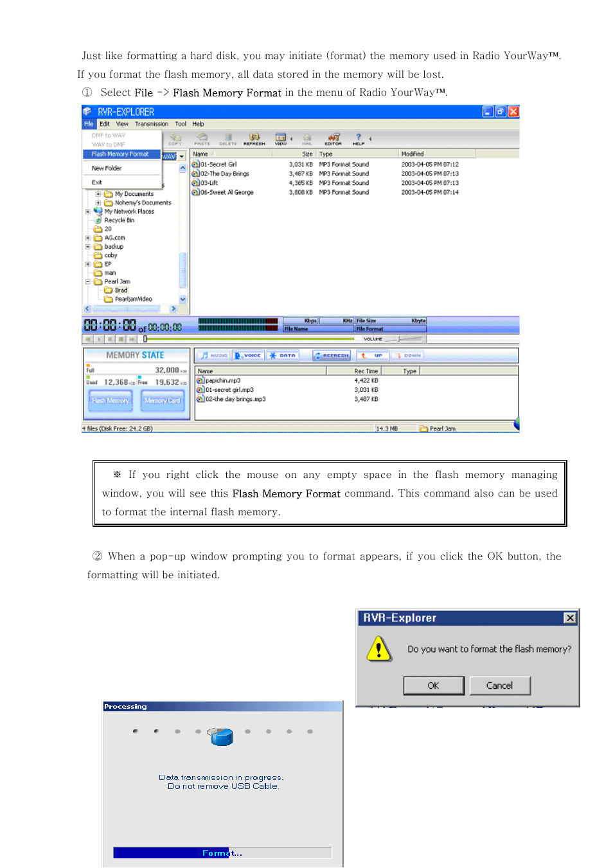The height and width of the screenshot is (868, 613).
Task: Click the Copy toolbar icon
Action: point(175,139)
